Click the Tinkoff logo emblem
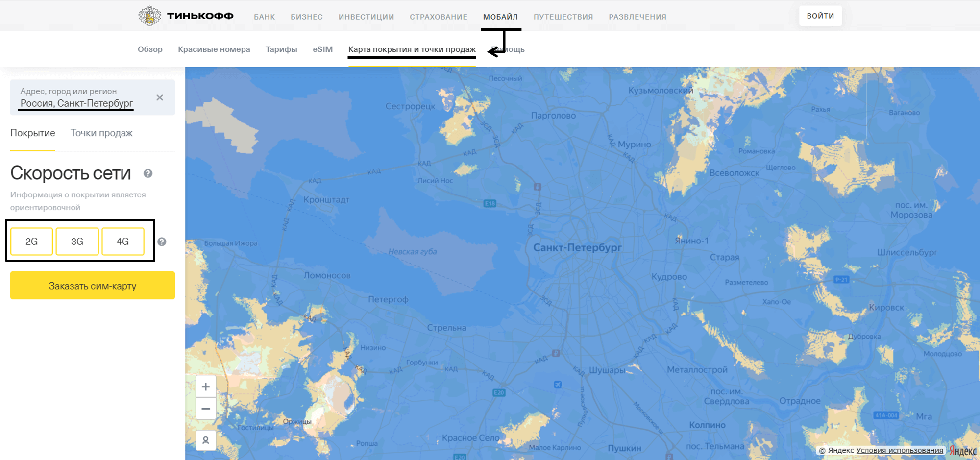The width and height of the screenshot is (980, 460). [x=149, y=16]
